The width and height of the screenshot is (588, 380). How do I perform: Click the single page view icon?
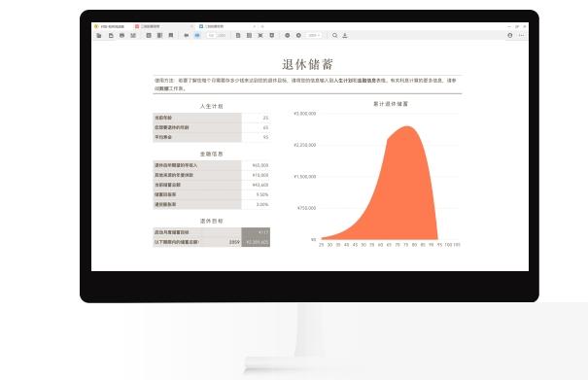[x=238, y=35]
